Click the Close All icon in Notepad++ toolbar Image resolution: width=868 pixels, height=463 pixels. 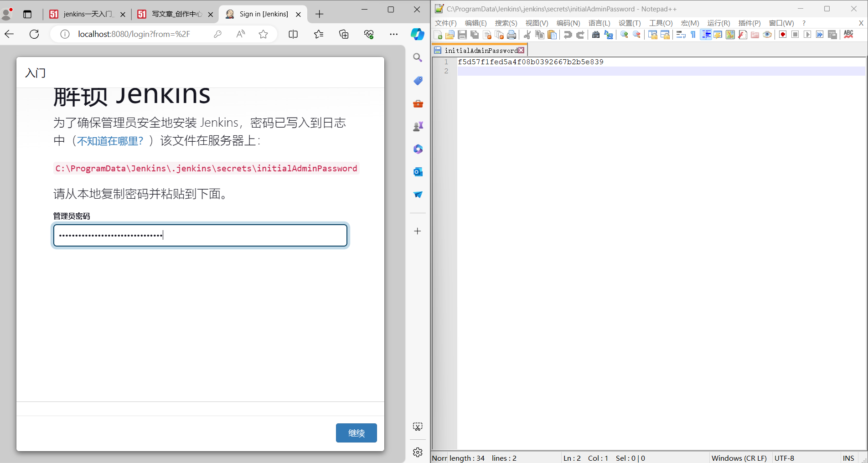tap(499, 35)
